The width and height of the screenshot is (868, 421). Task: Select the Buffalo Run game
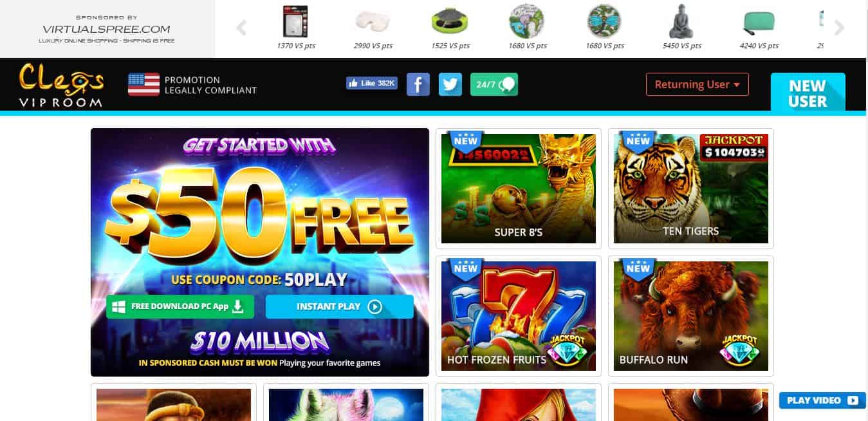(x=691, y=316)
